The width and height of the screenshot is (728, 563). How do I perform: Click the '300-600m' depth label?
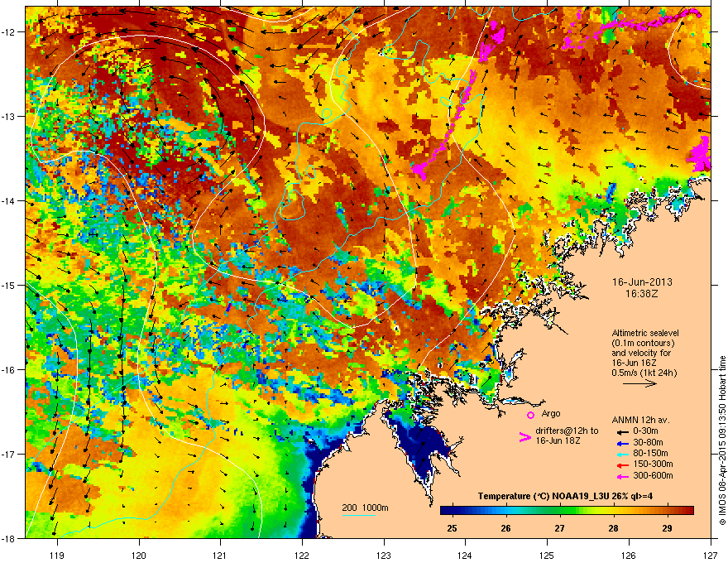[653, 475]
